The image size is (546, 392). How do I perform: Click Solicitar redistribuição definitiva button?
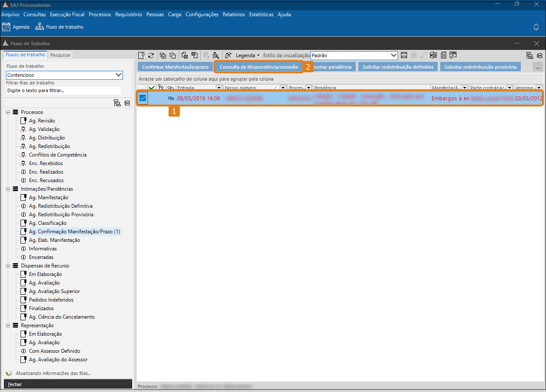398,67
